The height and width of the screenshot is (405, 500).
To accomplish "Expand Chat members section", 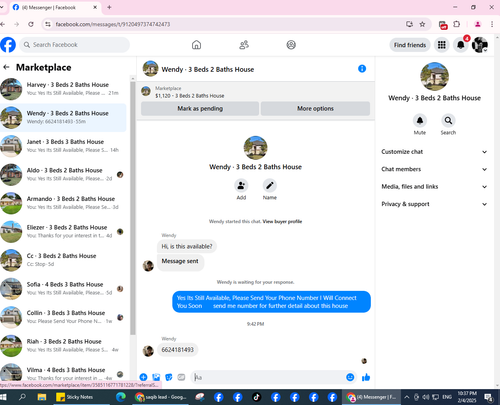I will [x=434, y=169].
